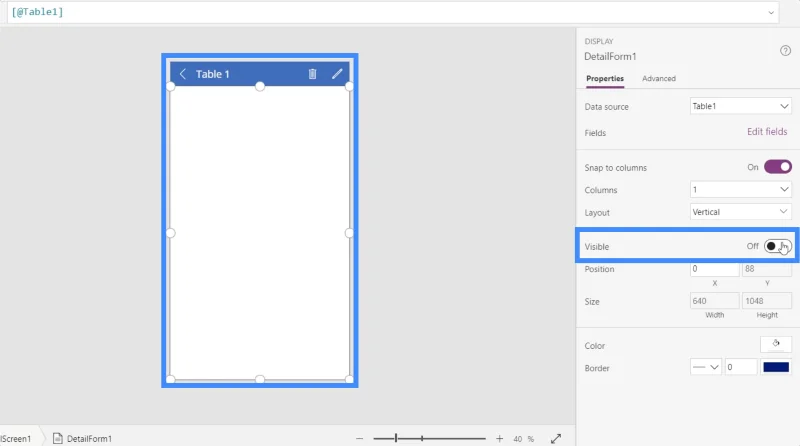Click the zoom in plus icon
The height and width of the screenshot is (446, 800).
(x=499, y=438)
